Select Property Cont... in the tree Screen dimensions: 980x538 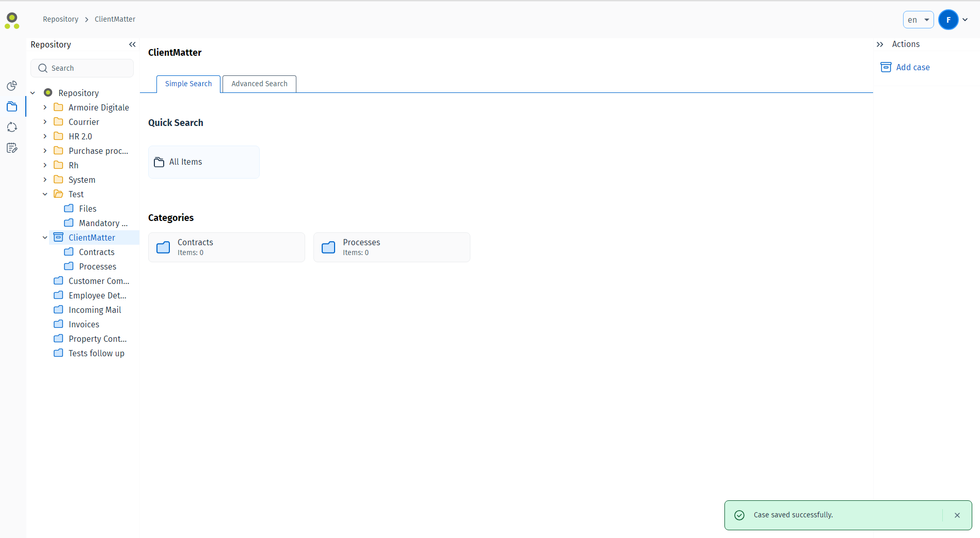98,339
